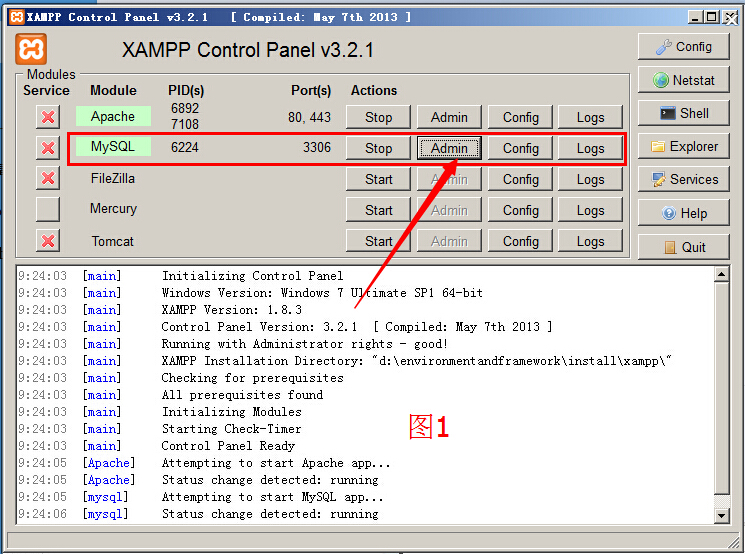Click log line 'Checking for prerequisites'
The width and height of the screenshot is (745, 554).
(252, 378)
